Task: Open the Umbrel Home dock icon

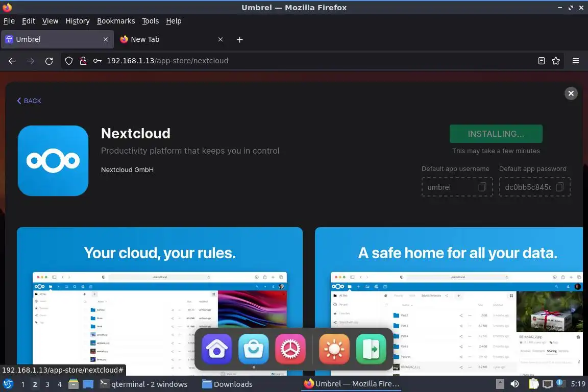Action: pyautogui.click(x=217, y=349)
